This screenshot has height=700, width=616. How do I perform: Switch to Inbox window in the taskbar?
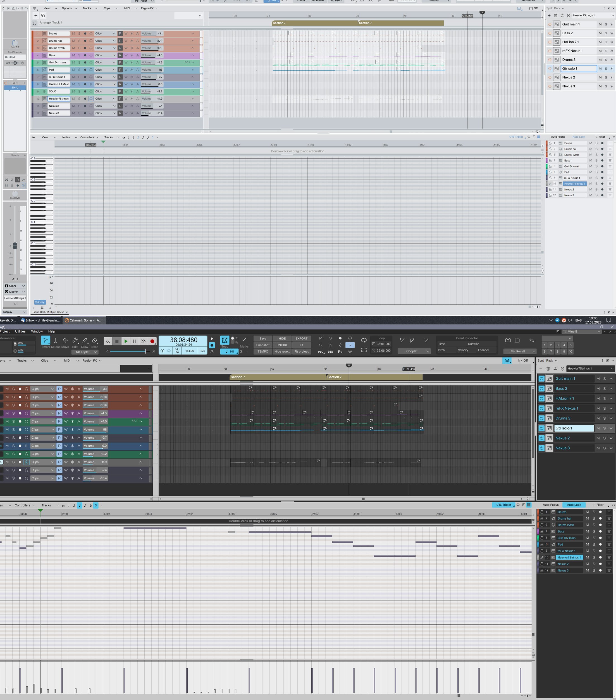click(40, 320)
